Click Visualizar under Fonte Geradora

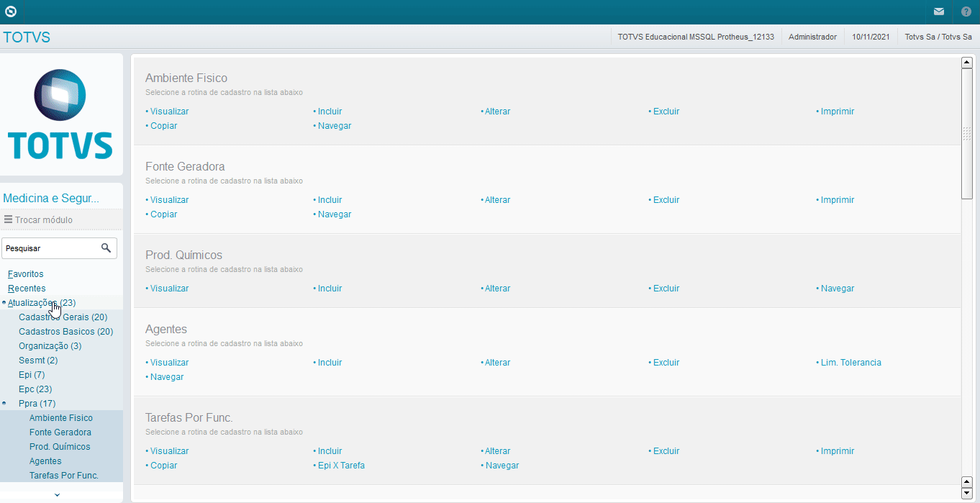(169, 200)
